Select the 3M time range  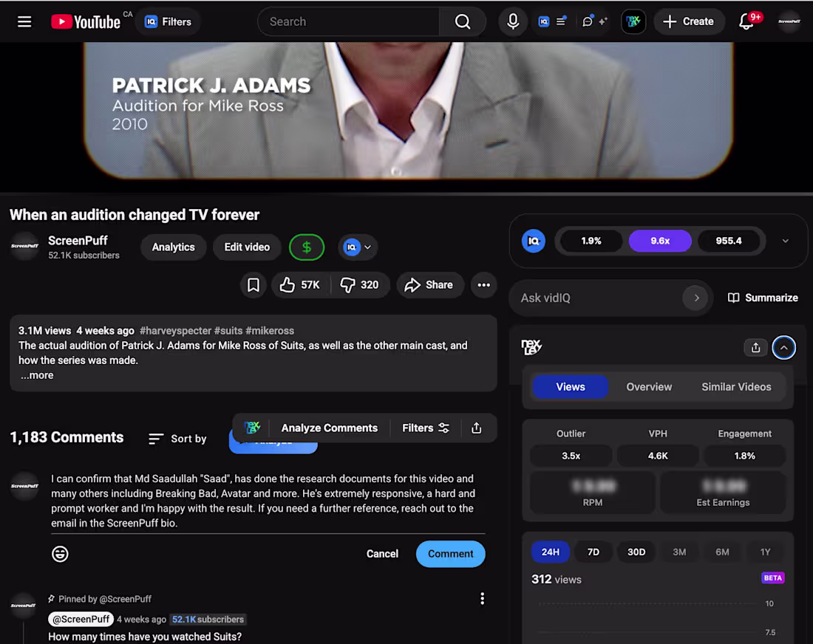coord(679,552)
